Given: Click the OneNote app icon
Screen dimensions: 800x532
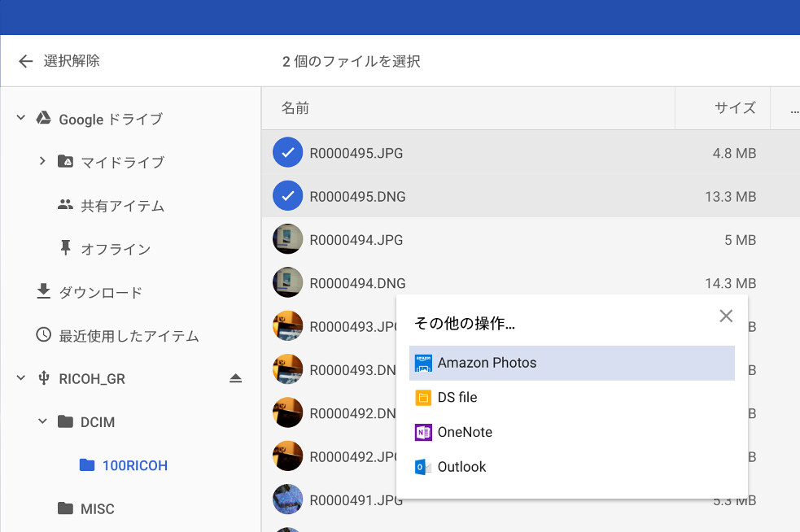Looking at the screenshot, I should tap(422, 432).
